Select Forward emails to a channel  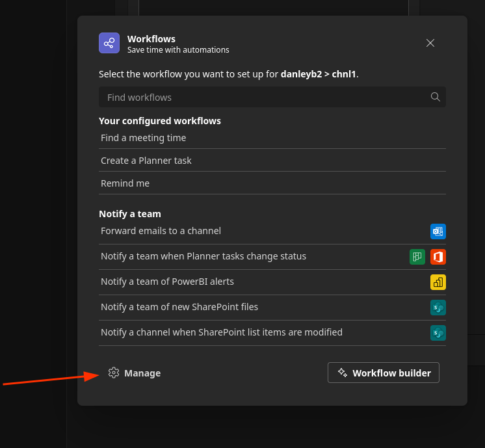(x=161, y=231)
